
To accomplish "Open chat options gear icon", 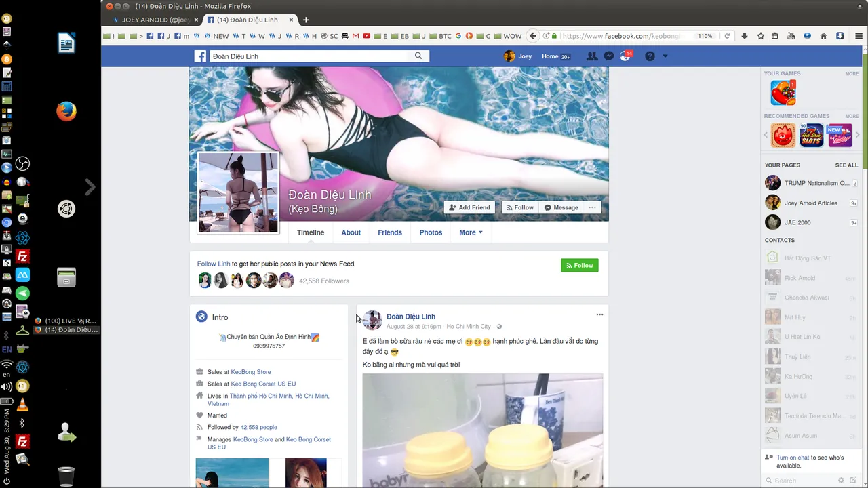I will click(x=842, y=480).
